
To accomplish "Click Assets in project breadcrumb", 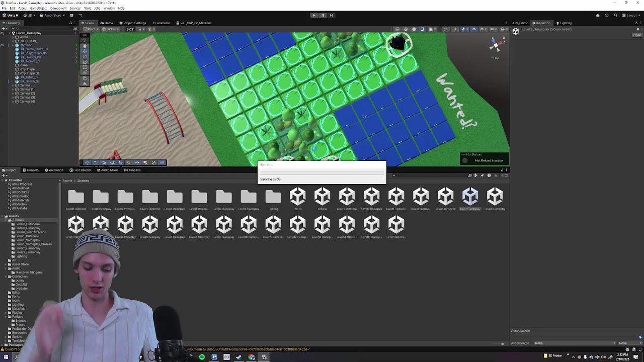I will [67, 180].
